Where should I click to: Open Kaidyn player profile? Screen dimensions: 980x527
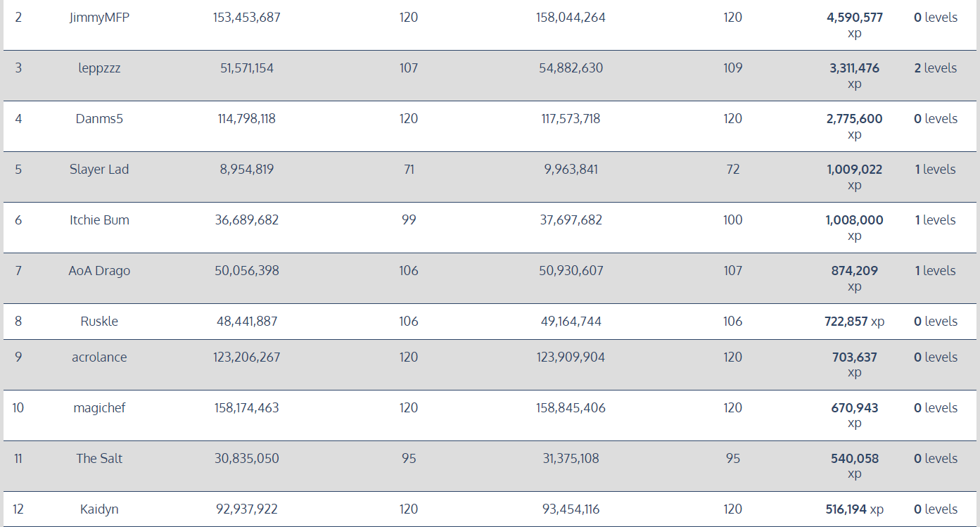[x=99, y=509]
